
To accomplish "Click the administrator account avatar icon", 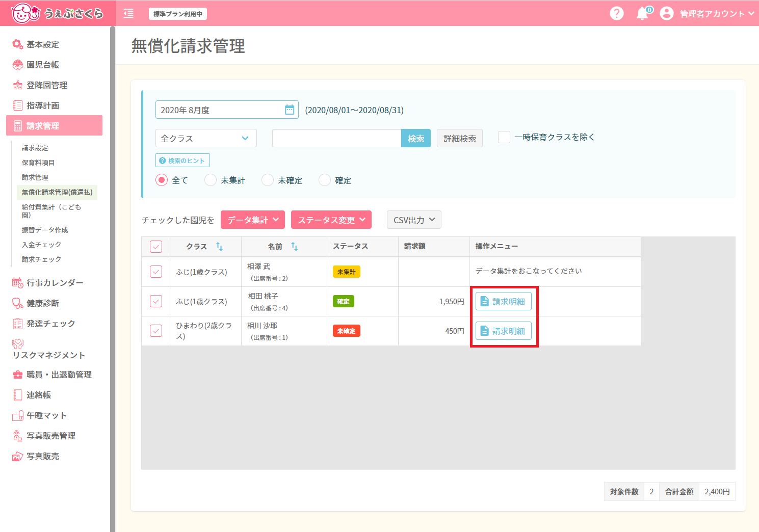I will coord(667,13).
